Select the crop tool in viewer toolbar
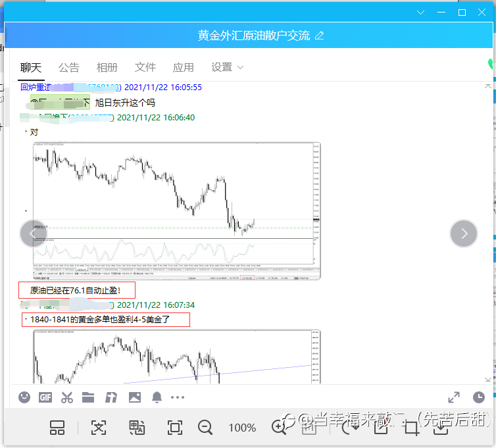 (x=411, y=428)
